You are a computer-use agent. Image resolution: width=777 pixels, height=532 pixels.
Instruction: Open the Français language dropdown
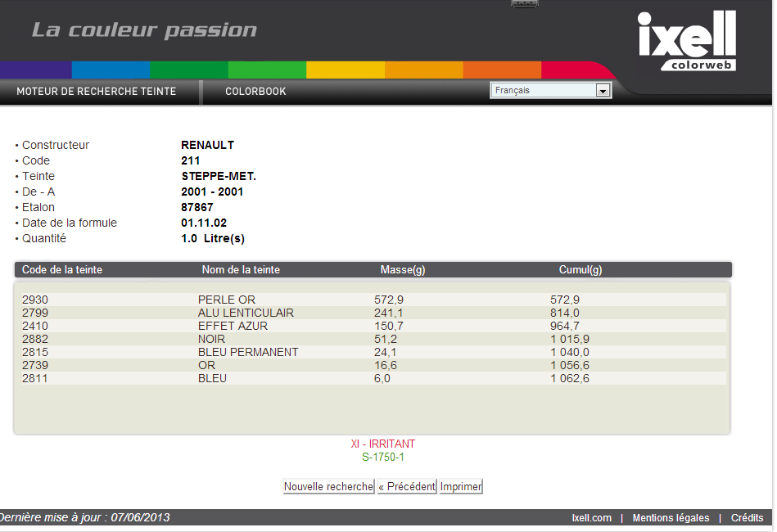click(543, 91)
